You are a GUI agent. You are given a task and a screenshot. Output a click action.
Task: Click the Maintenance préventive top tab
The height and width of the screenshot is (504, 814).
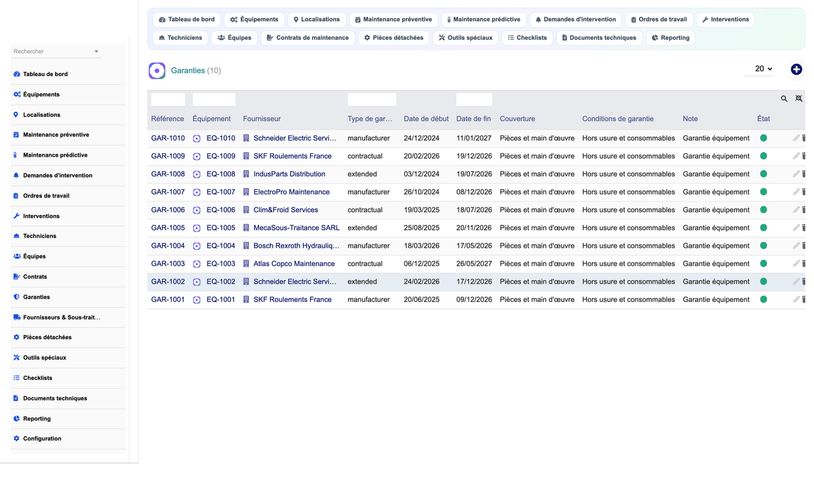(x=393, y=20)
